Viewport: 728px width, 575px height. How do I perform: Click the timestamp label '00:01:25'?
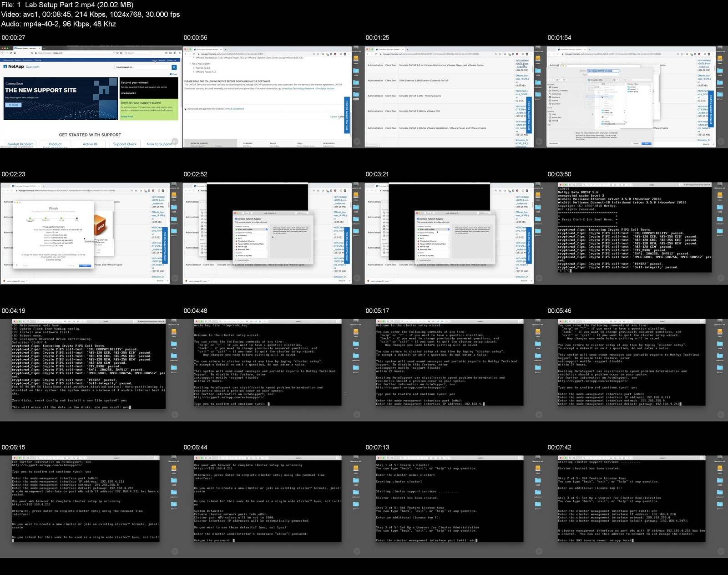click(378, 38)
